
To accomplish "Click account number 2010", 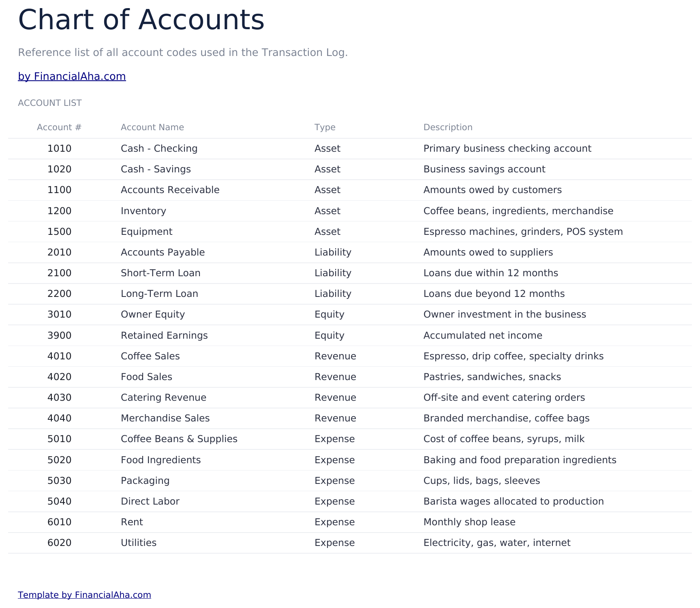I will pos(60,252).
